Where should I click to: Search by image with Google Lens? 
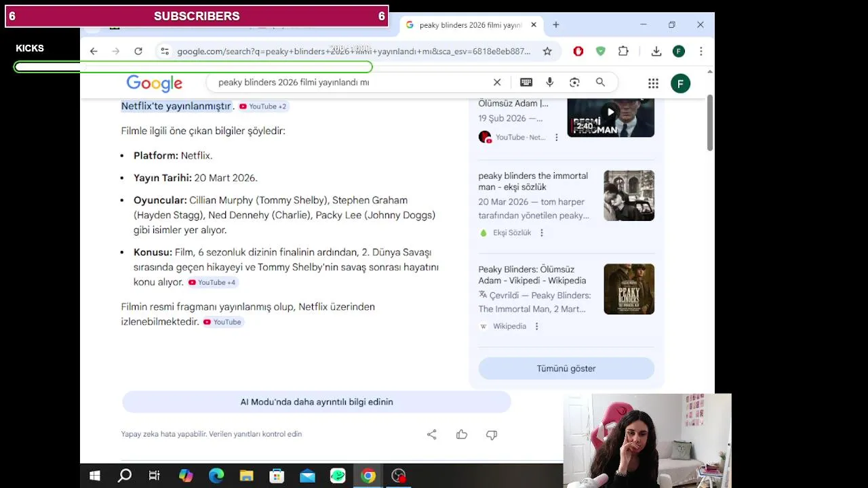tap(574, 82)
